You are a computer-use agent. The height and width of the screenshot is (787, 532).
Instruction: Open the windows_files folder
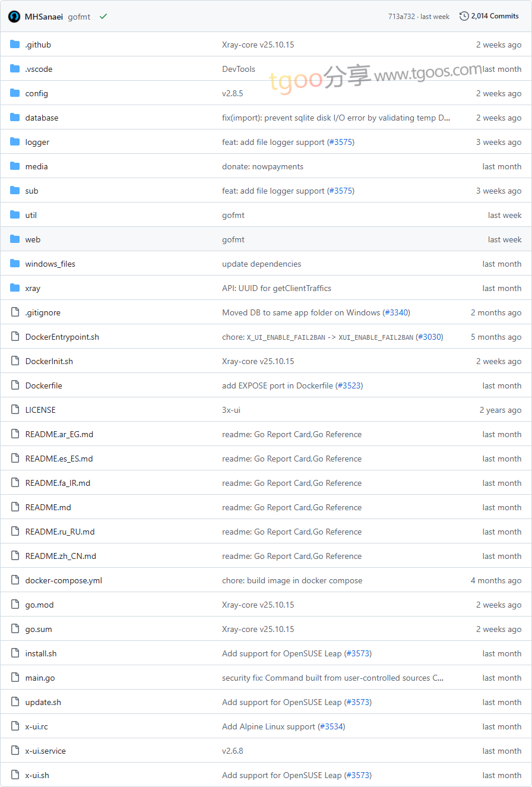(x=50, y=264)
